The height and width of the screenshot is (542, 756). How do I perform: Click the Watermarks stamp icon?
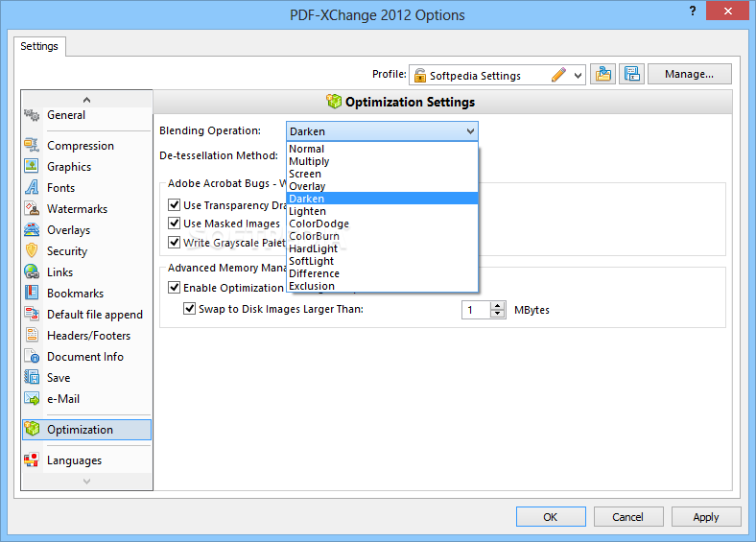click(32, 209)
